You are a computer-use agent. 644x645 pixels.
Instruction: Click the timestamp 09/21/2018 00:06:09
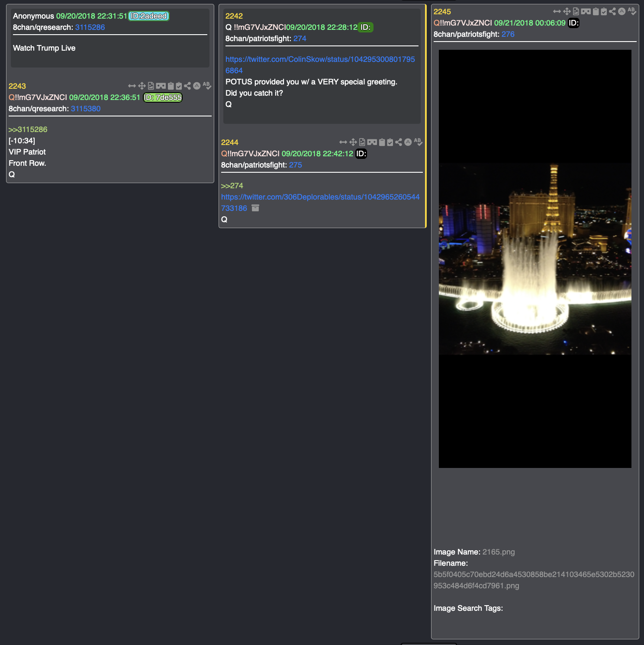530,23
